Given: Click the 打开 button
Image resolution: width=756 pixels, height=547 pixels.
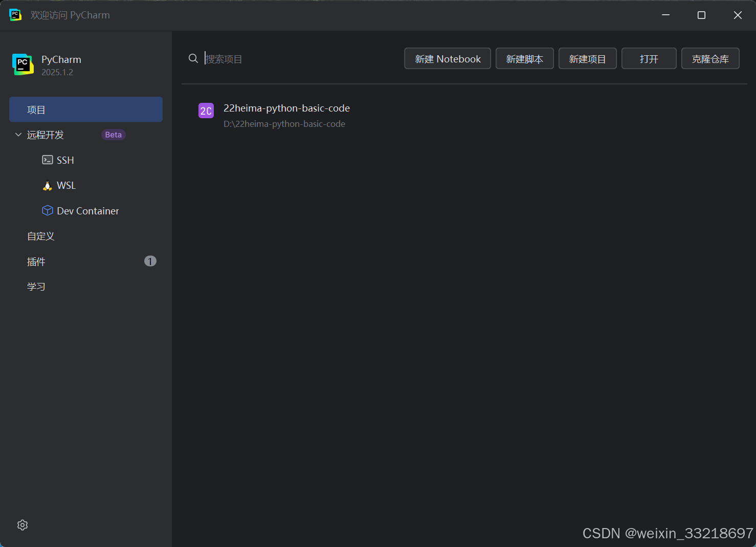Looking at the screenshot, I should 649,58.
